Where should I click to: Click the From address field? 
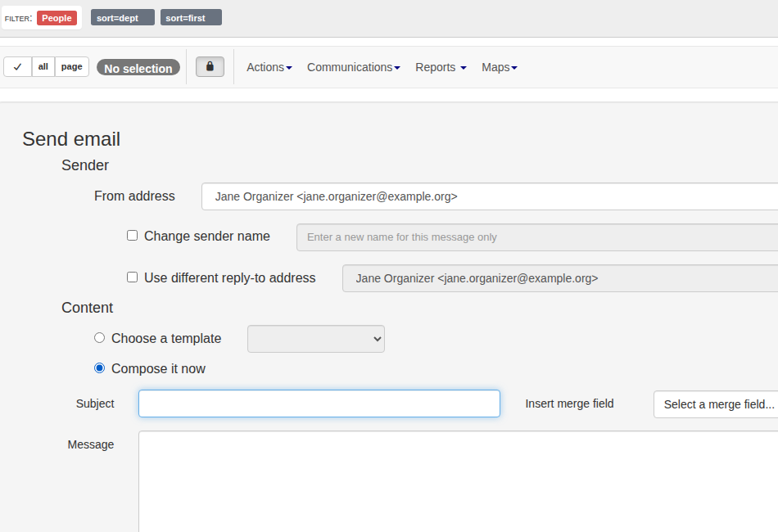pos(491,196)
